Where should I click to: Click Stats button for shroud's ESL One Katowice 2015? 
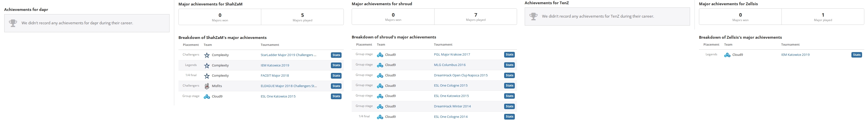click(509, 96)
